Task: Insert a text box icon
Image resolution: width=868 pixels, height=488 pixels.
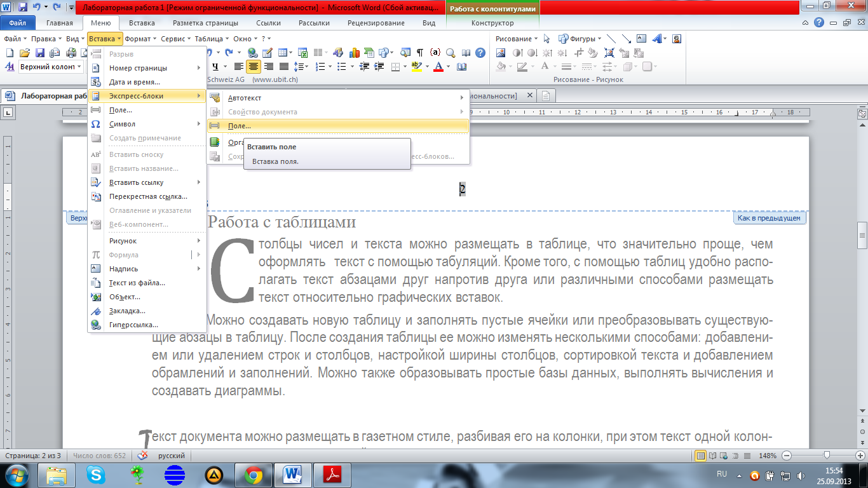Action: [x=642, y=39]
